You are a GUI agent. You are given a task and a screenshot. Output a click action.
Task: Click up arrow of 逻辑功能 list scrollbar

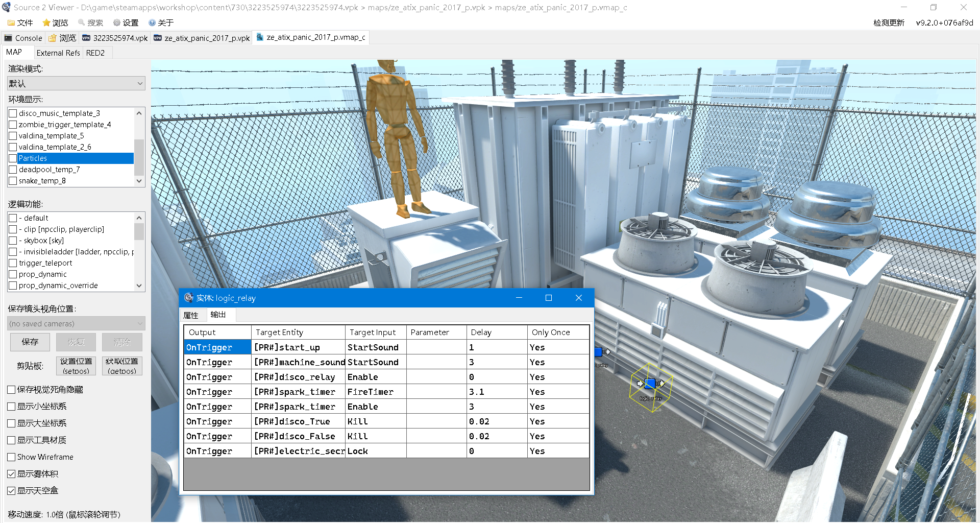click(139, 218)
